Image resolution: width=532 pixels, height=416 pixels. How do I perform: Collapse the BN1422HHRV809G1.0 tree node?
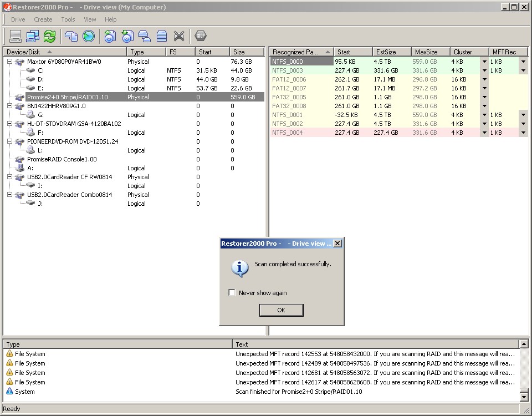[10, 106]
